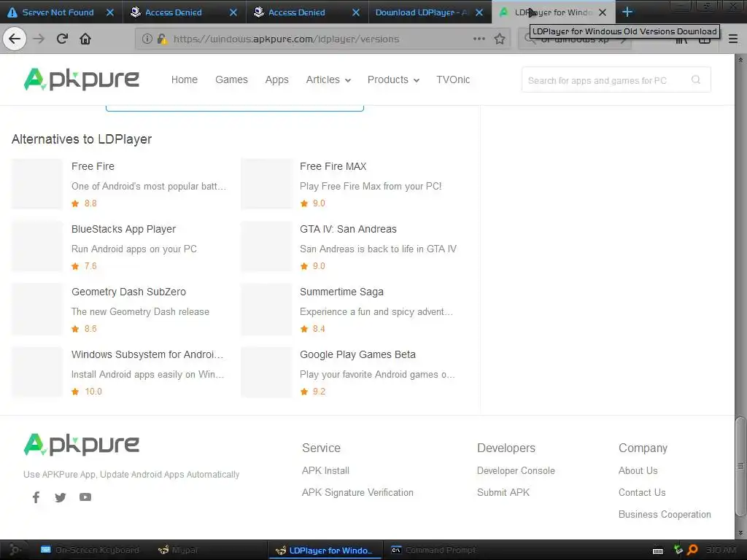Image resolution: width=747 pixels, height=560 pixels.
Task: Click the keyboard icon in the system tray
Action: [x=658, y=551]
